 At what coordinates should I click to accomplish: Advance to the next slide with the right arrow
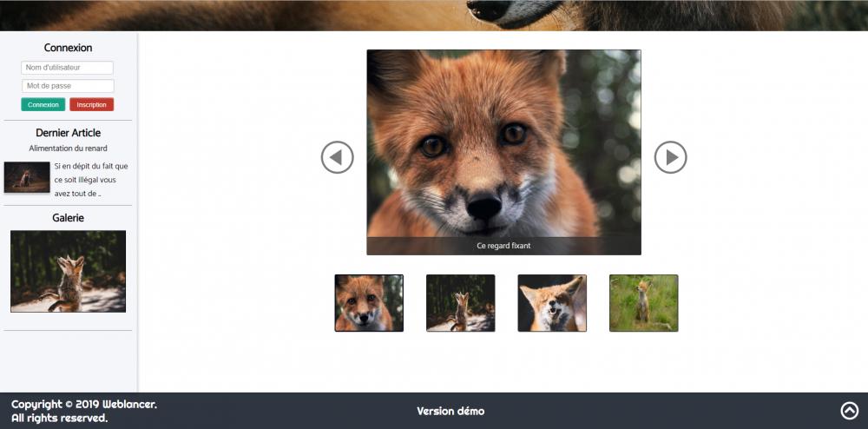tap(670, 157)
